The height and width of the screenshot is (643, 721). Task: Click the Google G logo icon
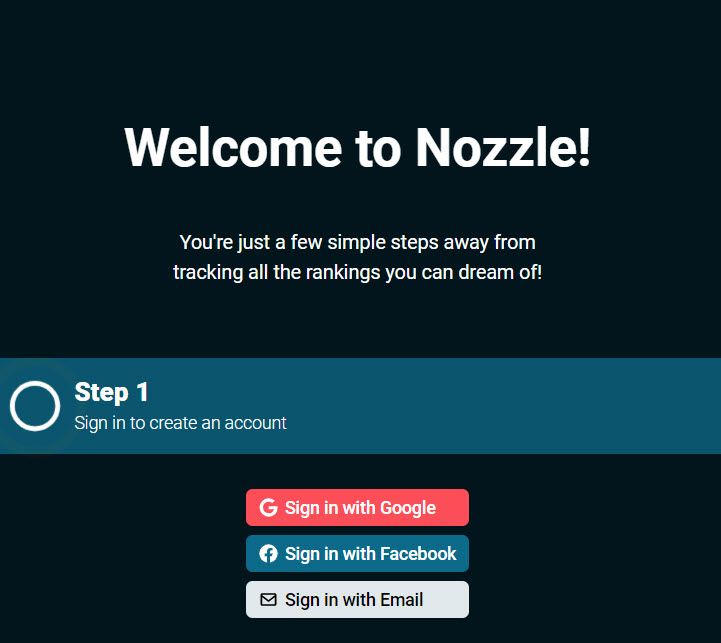click(269, 507)
